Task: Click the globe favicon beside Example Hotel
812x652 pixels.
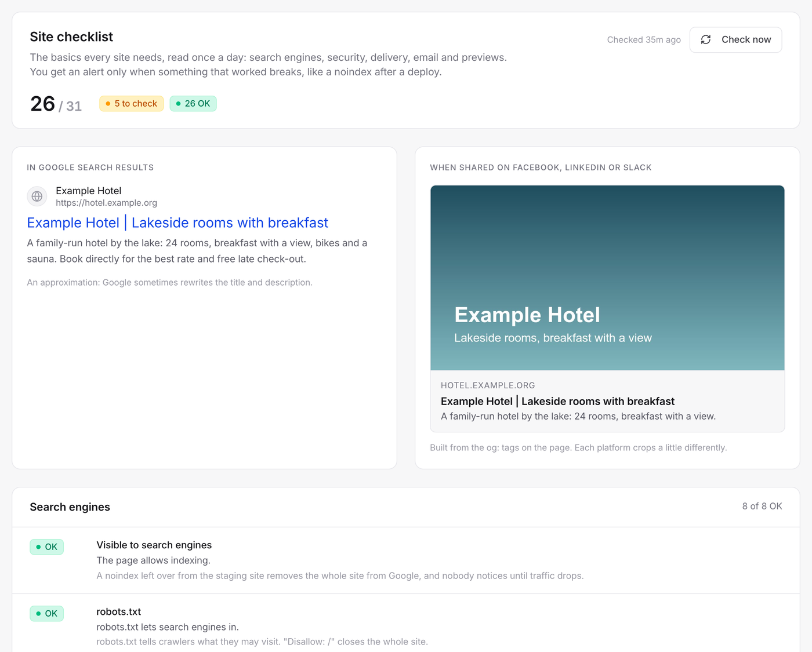Action: 37,196
